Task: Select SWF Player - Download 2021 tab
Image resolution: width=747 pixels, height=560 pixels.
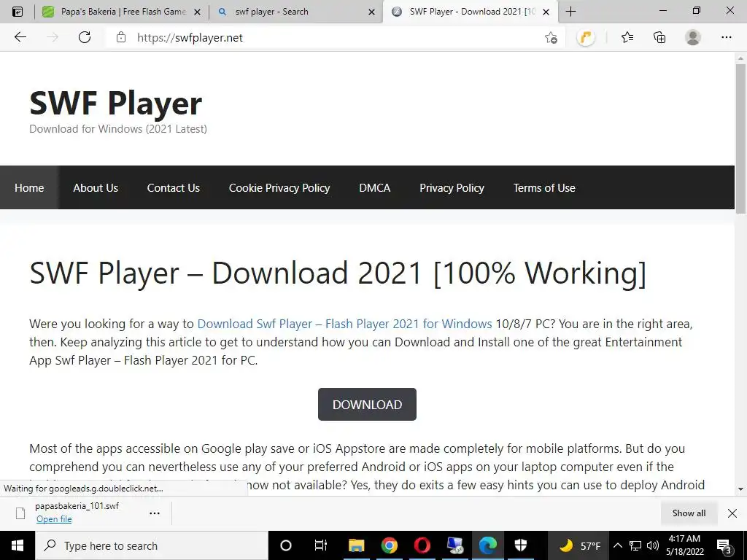Action: (470, 12)
